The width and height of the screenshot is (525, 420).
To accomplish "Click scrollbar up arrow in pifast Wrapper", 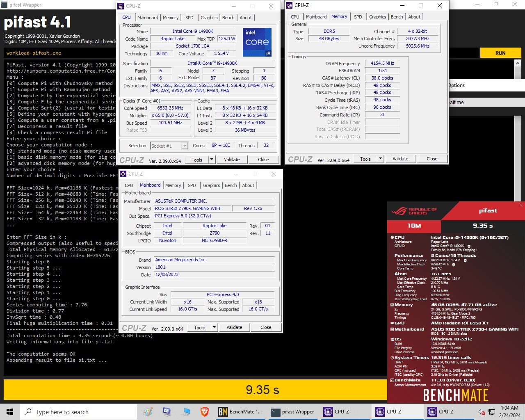I will tap(518, 64).
